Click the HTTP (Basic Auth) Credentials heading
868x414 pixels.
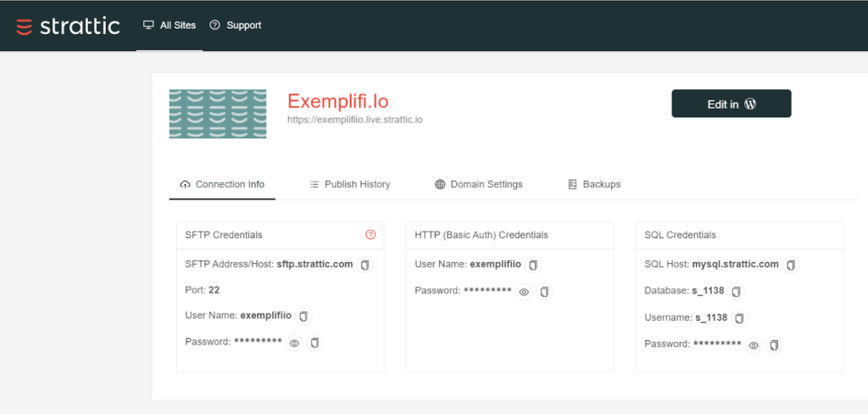tap(481, 235)
